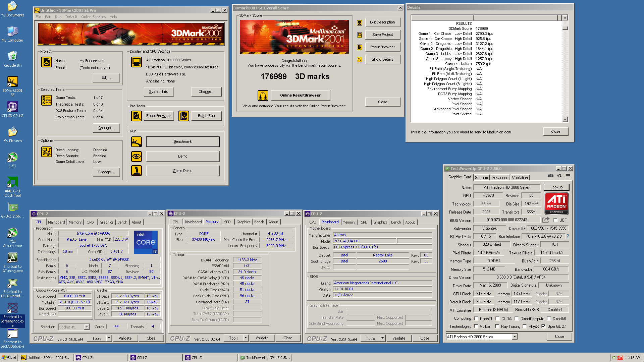Open GPU-Z.2.56 desktop icon

coord(12,210)
